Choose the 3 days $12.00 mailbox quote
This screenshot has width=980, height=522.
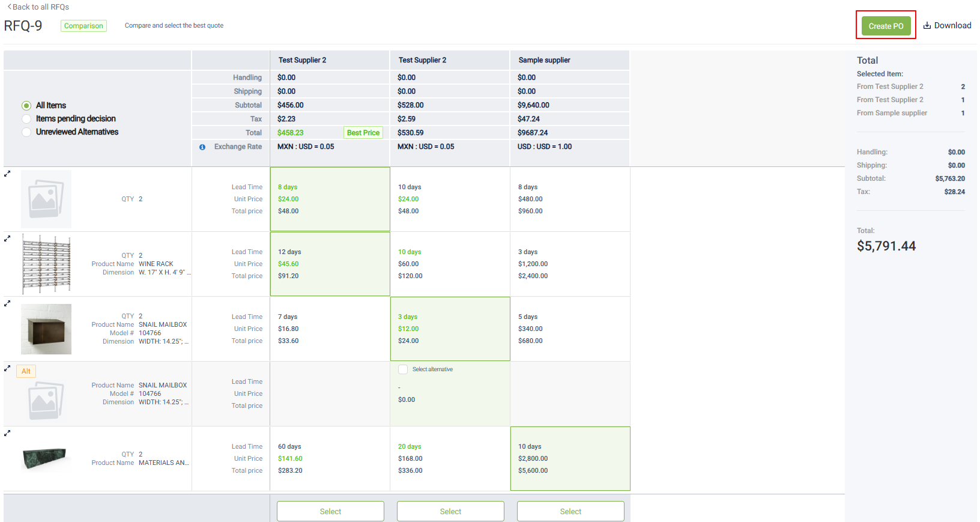pyautogui.click(x=450, y=329)
